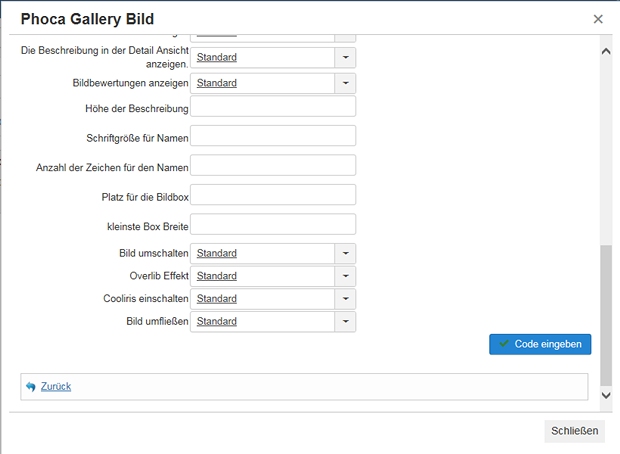Click the Höhe der Beschreibung field
This screenshot has height=454, width=620.
click(x=273, y=107)
